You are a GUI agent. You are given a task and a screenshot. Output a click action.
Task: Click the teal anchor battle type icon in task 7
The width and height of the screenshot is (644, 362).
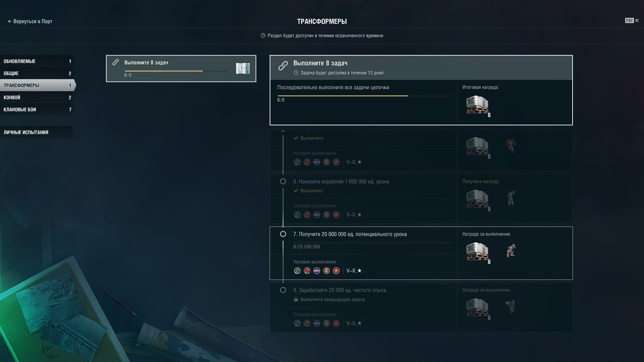[x=297, y=271]
